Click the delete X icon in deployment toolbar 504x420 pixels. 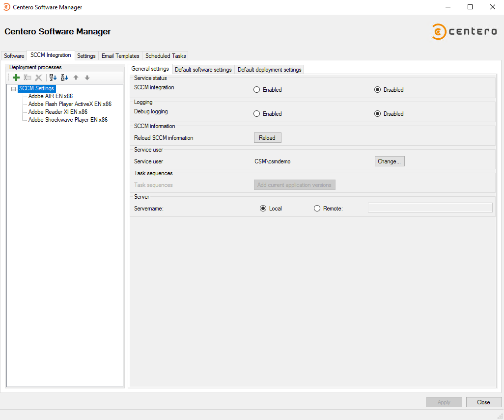click(39, 78)
